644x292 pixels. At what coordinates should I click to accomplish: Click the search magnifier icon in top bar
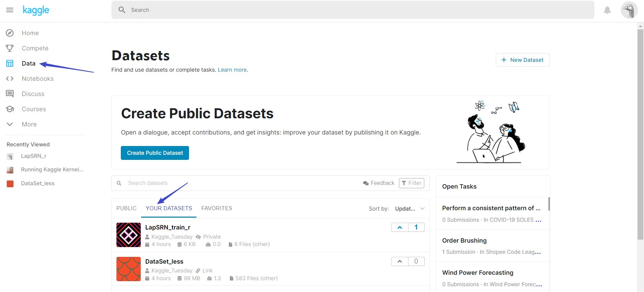pos(122,10)
